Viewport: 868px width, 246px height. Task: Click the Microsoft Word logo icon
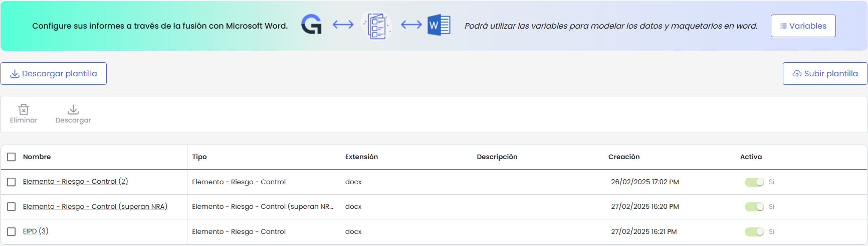click(439, 25)
